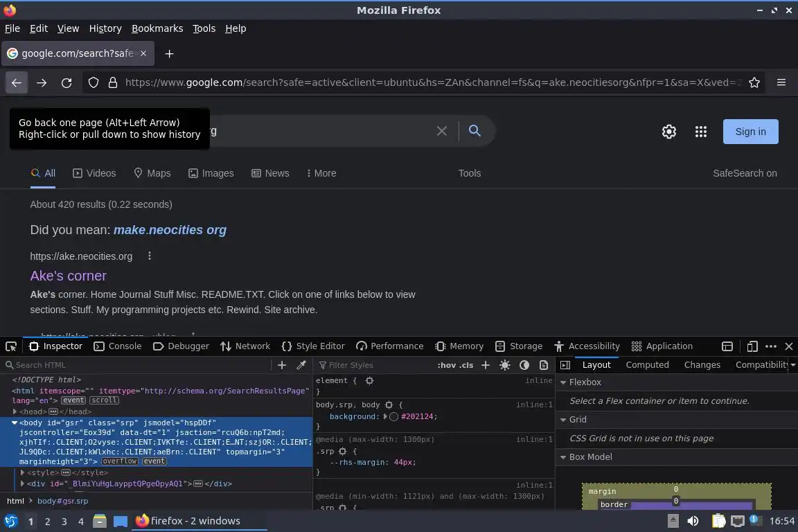The image size is (798, 532).
Task: Switch to Images search results
Action: coord(211,173)
